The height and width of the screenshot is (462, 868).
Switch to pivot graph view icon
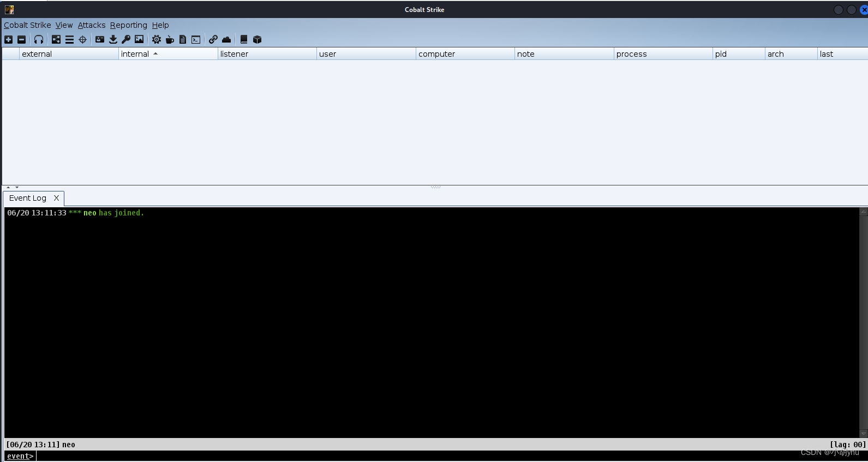point(56,39)
